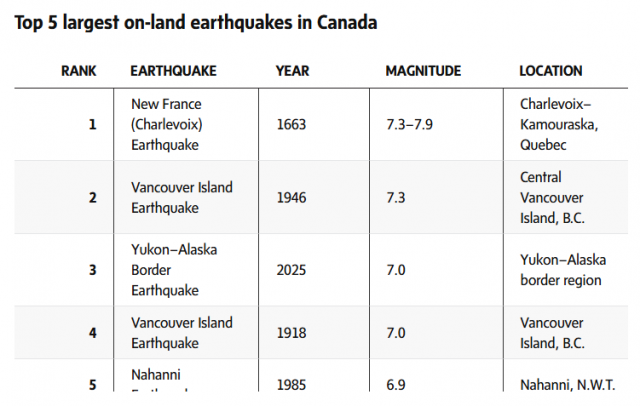This screenshot has height=406, width=640.
Task: Click the Yukon–Alaska border region location cell
Action: point(561,270)
